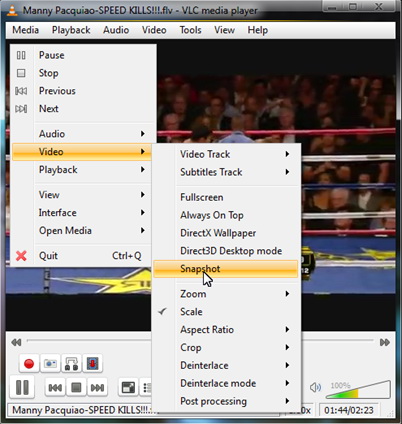Screen dimensions: 402x424
Task: Click Pause icon in context menu
Action: click(21, 55)
